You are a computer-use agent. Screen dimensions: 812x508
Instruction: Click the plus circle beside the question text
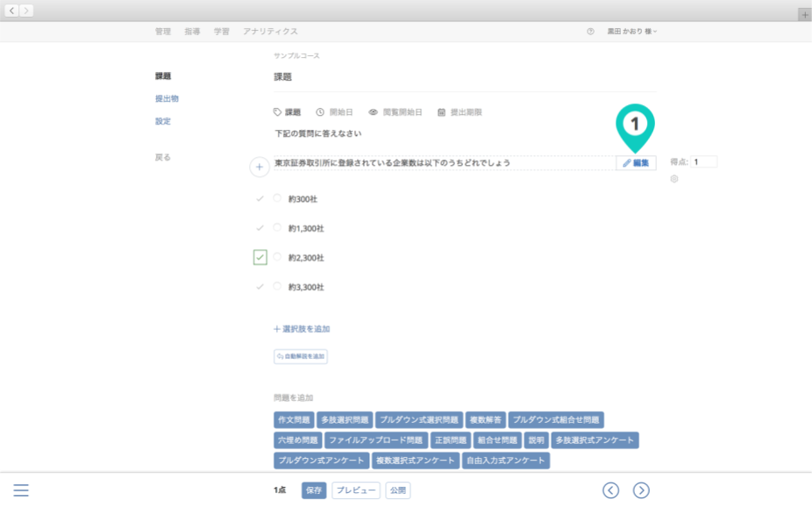coord(260,167)
